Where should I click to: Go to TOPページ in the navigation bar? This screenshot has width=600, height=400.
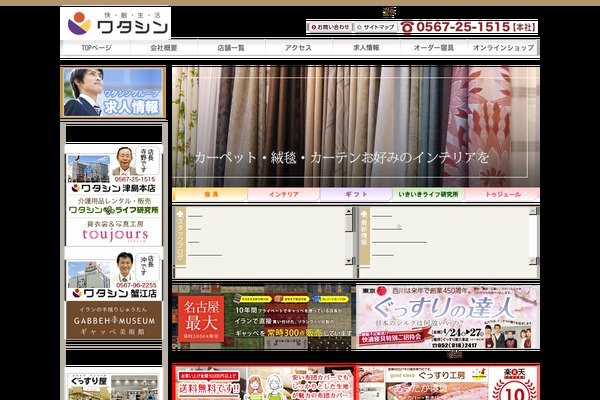[96, 48]
